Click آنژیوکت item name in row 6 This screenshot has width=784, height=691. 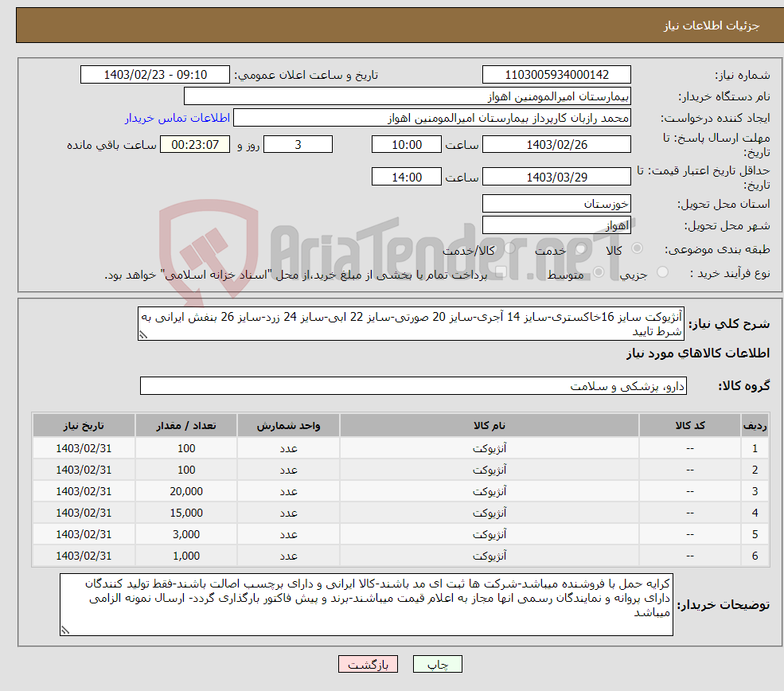click(490, 556)
